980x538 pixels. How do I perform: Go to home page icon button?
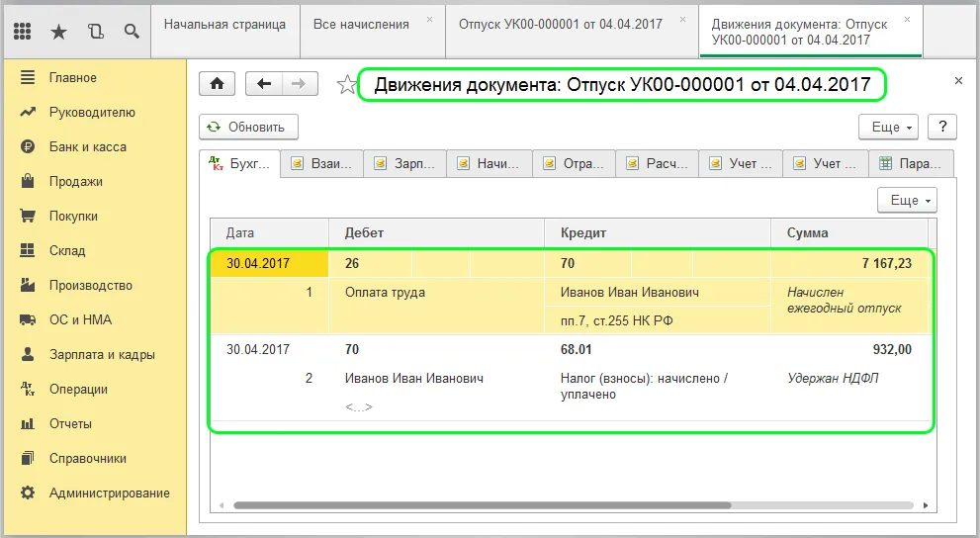tap(217, 84)
